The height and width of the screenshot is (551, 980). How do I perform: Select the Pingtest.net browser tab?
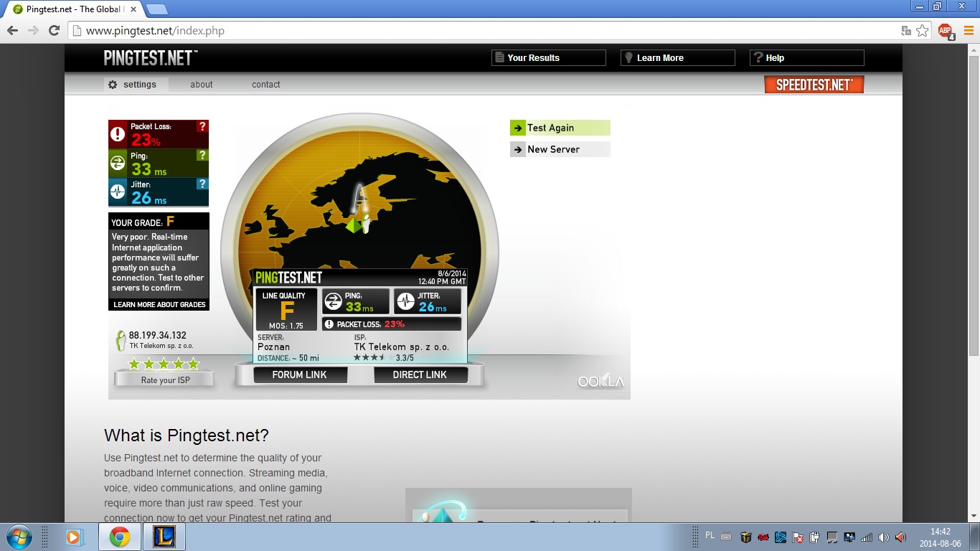point(75,9)
